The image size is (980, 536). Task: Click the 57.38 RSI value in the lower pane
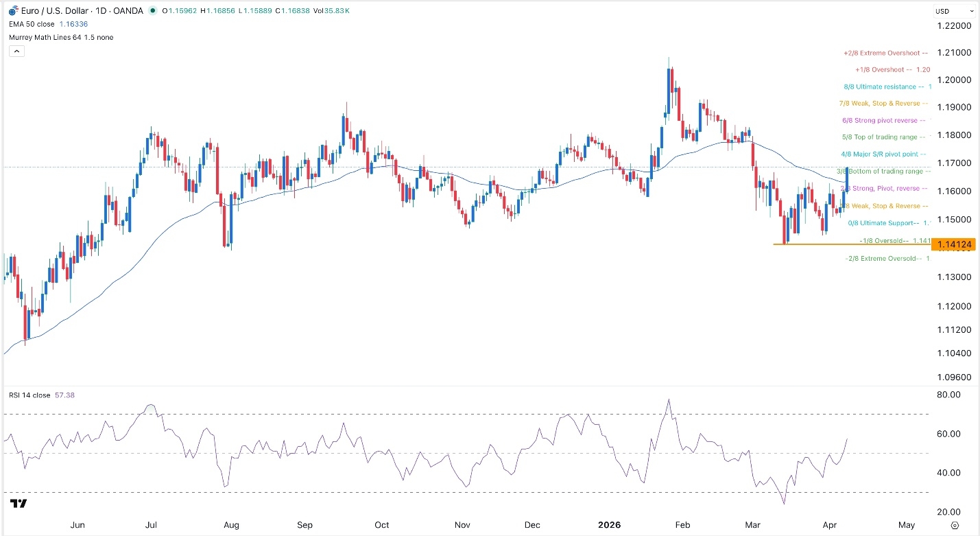pyautogui.click(x=67, y=395)
